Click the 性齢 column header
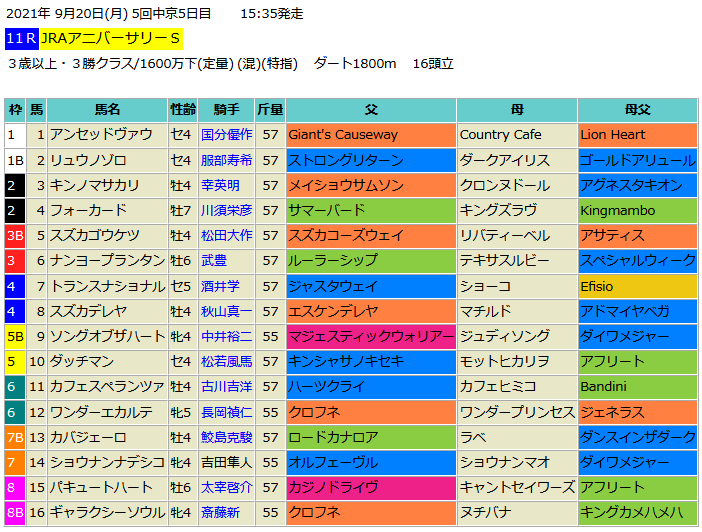 point(183,110)
